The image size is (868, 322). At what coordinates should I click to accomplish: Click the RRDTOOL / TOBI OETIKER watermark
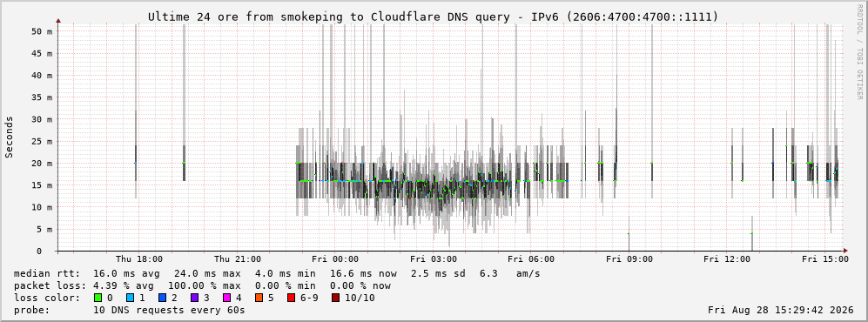(859, 53)
